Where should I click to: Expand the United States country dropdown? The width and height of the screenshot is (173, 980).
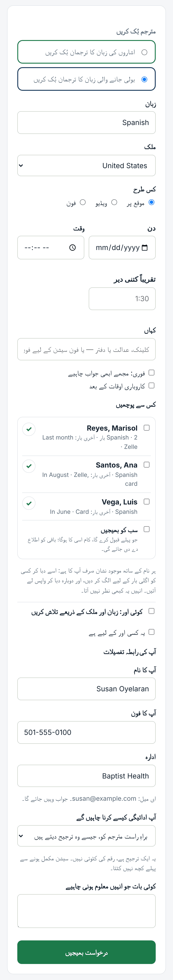(86, 165)
